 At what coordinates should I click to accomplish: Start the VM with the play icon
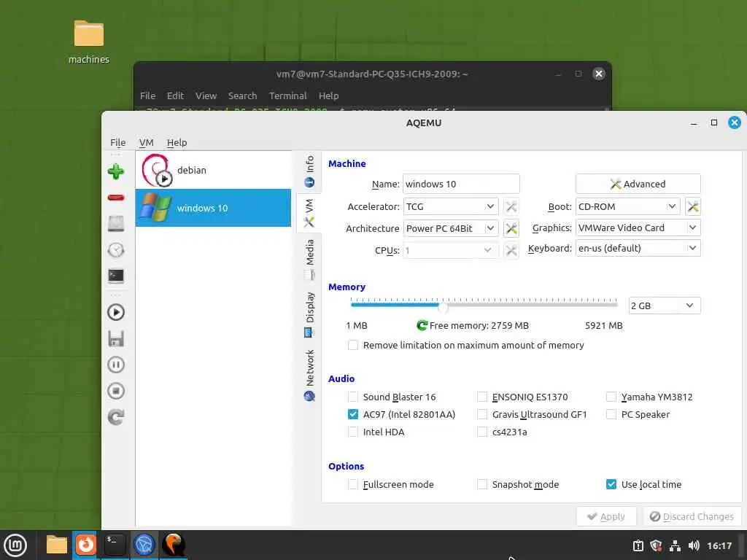coord(116,312)
